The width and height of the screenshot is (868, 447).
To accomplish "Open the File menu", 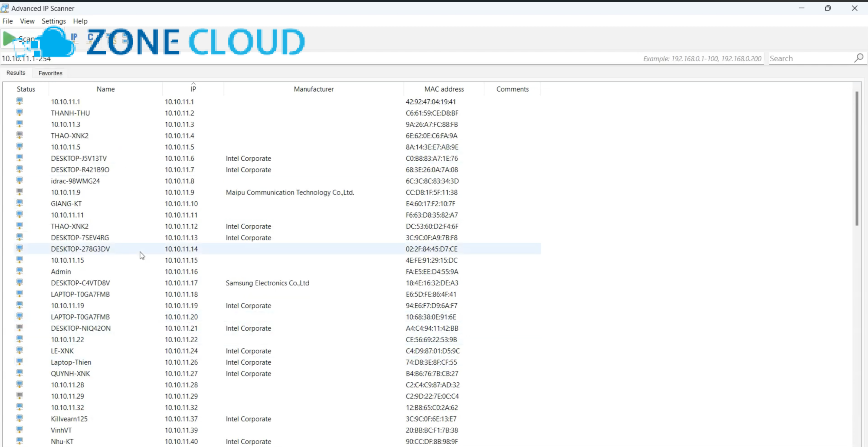I will click(x=7, y=21).
